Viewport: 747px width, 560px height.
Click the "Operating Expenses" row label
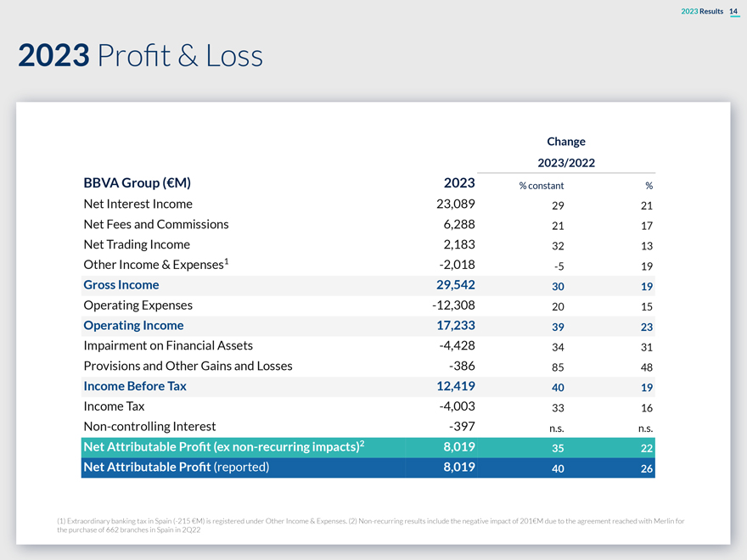tap(138, 305)
